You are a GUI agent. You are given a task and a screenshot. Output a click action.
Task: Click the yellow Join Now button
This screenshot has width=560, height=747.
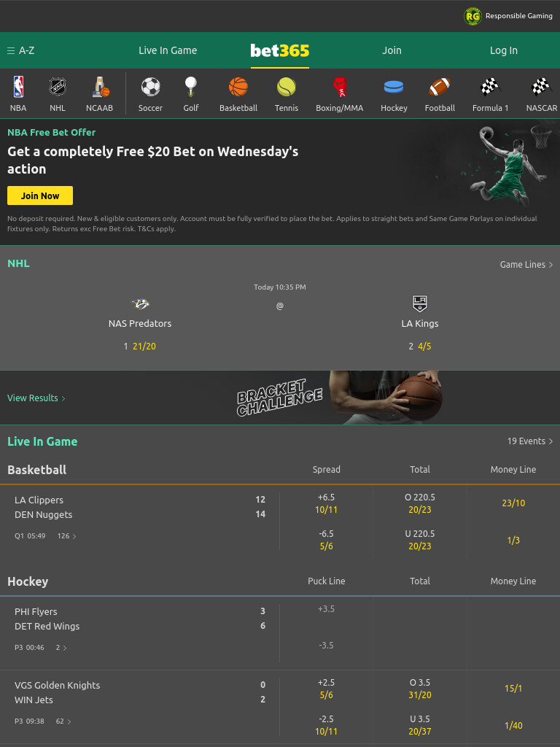tap(40, 196)
